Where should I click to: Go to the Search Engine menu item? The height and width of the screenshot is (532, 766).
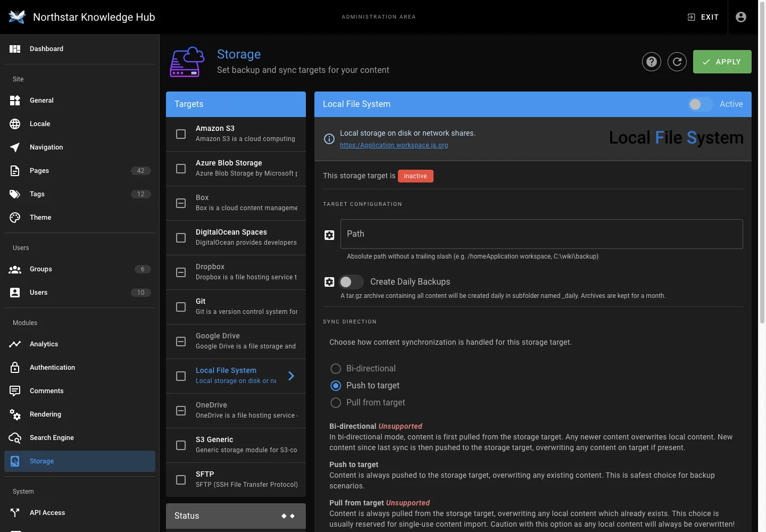click(80, 438)
